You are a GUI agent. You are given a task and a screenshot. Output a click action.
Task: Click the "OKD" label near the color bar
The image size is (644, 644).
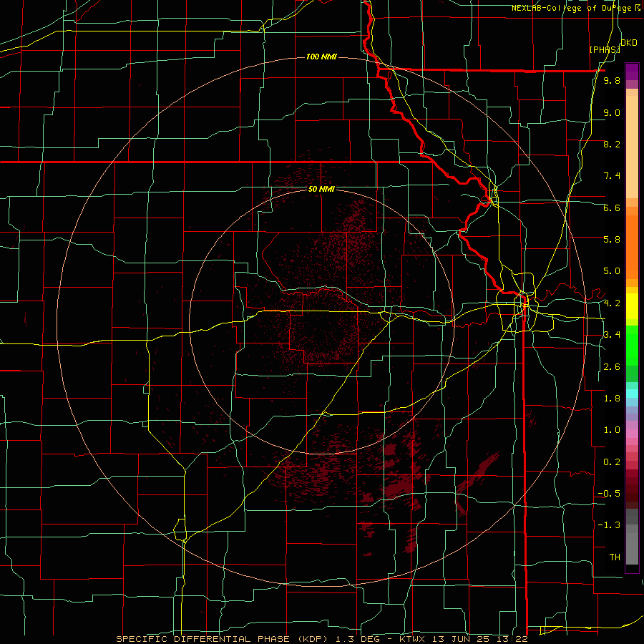(629, 43)
